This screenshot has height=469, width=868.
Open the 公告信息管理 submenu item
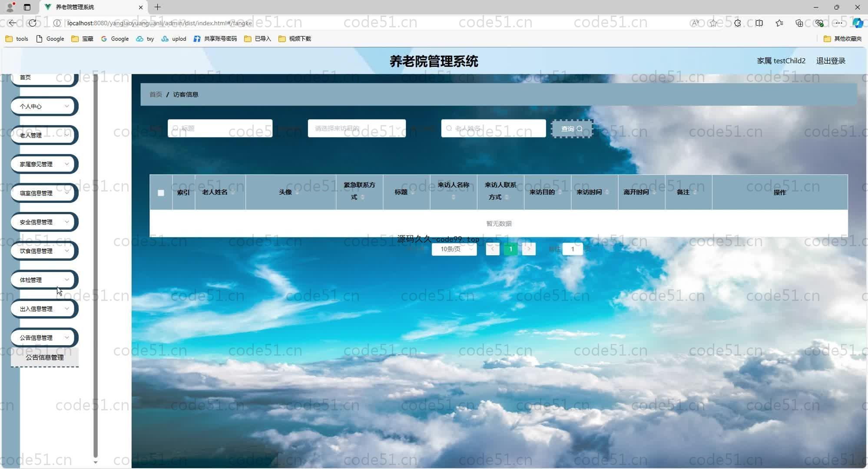click(45, 357)
